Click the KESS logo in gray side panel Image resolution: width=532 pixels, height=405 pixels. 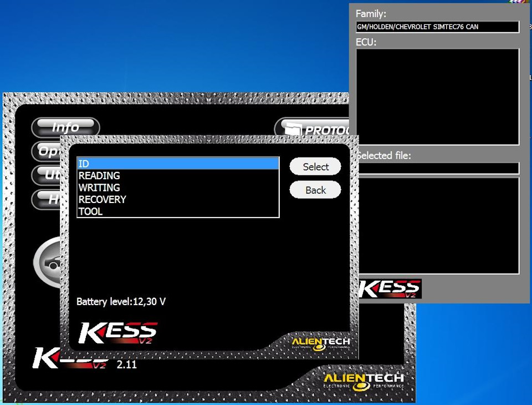point(390,289)
